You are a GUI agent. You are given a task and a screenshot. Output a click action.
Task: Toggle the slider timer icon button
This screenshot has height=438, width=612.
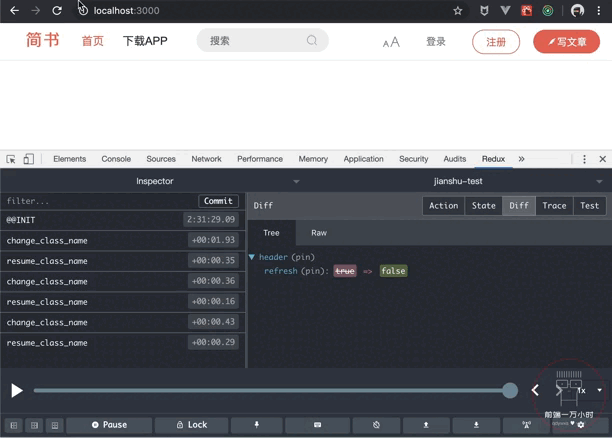click(x=376, y=425)
